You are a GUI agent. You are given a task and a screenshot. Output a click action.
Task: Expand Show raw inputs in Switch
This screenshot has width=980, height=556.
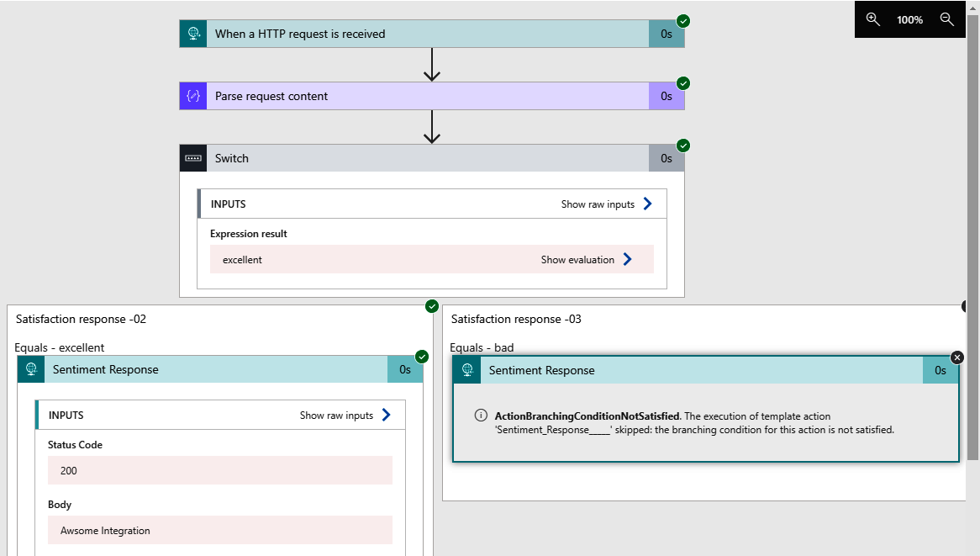point(606,204)
